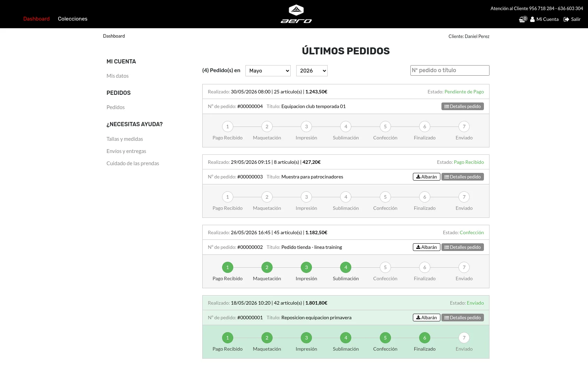
Task: Open Mis datos in sidebar
Action: 118,76
